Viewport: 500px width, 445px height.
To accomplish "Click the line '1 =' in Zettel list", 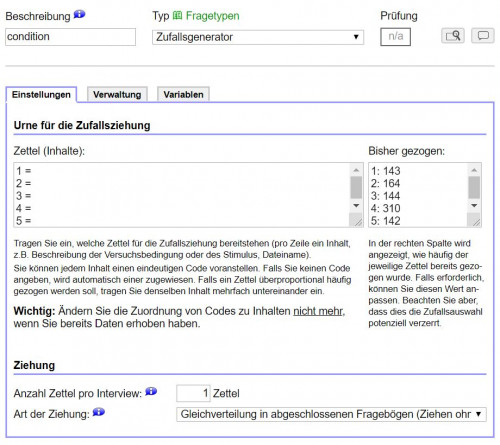I will (24, 171).
